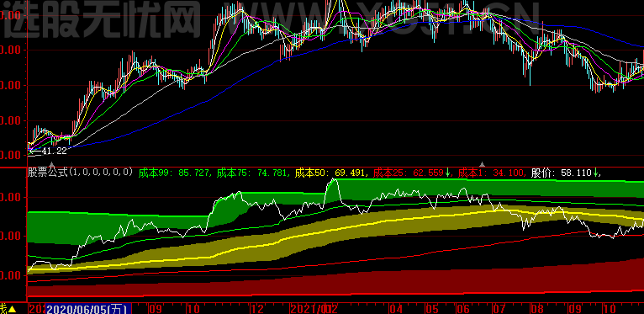This screenshot has height=314, width=644.
Task: Click the right gray triangle marker below main chart
Action: (x=483, y=165)
